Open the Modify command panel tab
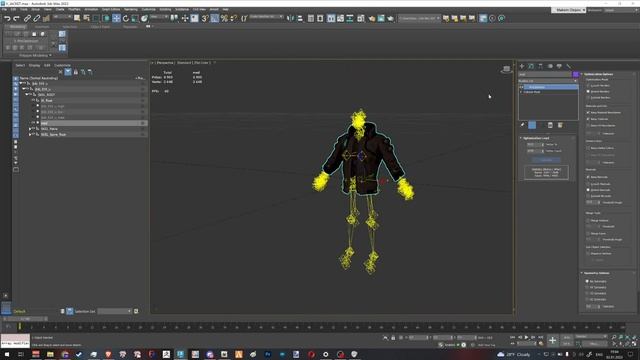 [531, 66]
